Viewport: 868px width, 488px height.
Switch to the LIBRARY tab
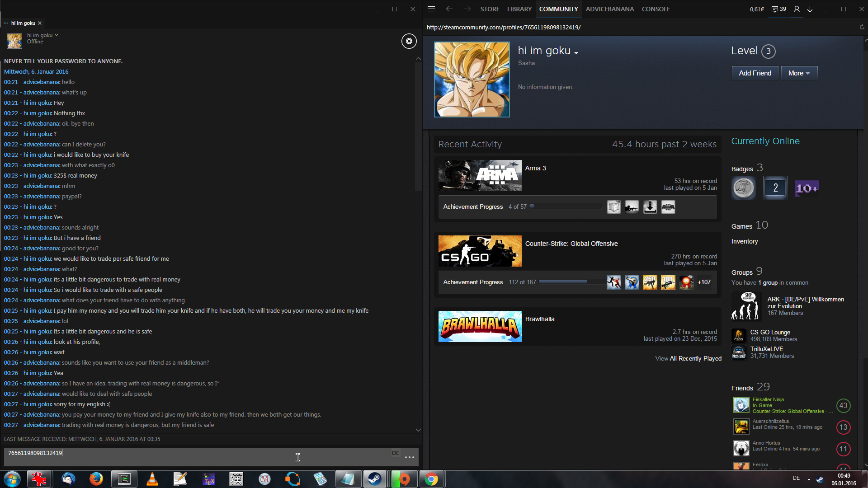(x=519, y=9)
